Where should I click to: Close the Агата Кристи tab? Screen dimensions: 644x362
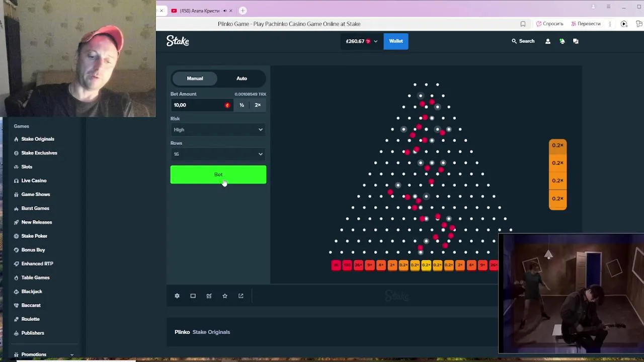coord(231,11)
